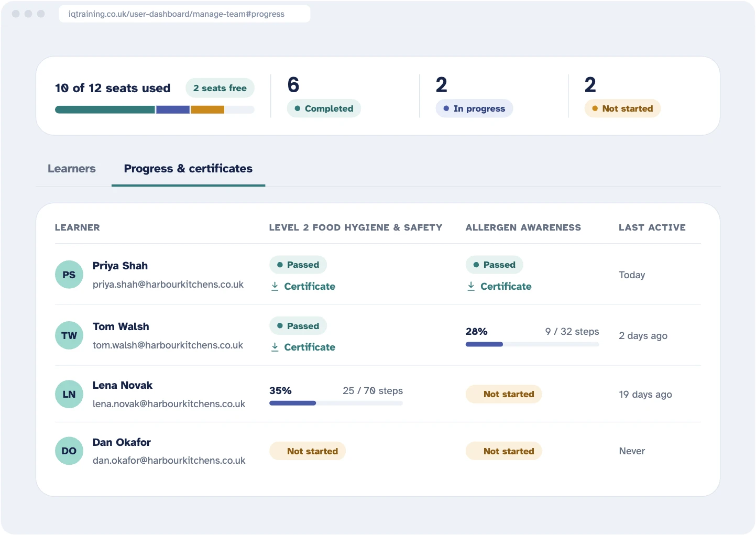This screenshot has height=535, width=756.
Task: Click Dan Okafor's Allergen Awareness Not started badge
Action: pos(504,451)
